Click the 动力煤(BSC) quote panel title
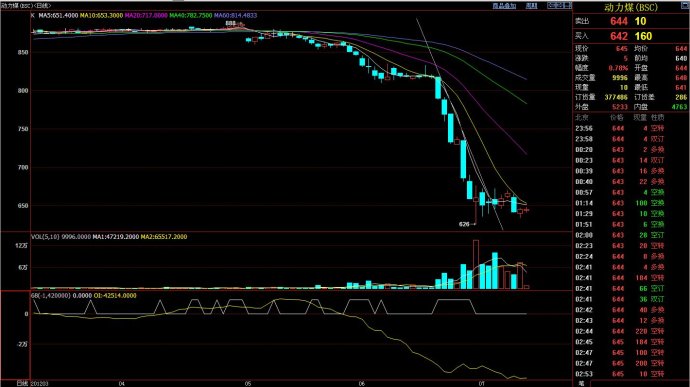Image resolution: width=690 pixels, height=387 pixels. (x=631, y=7)
